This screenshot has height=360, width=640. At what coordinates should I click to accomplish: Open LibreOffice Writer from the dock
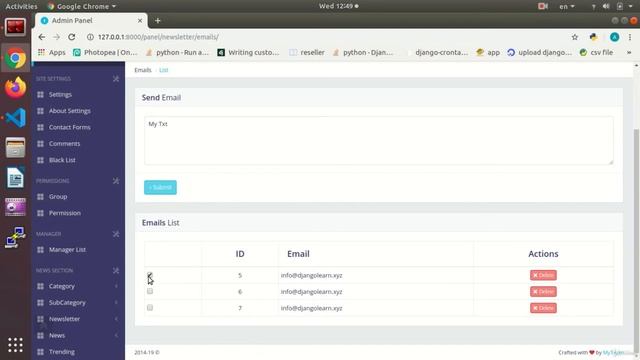pos(16,178)
